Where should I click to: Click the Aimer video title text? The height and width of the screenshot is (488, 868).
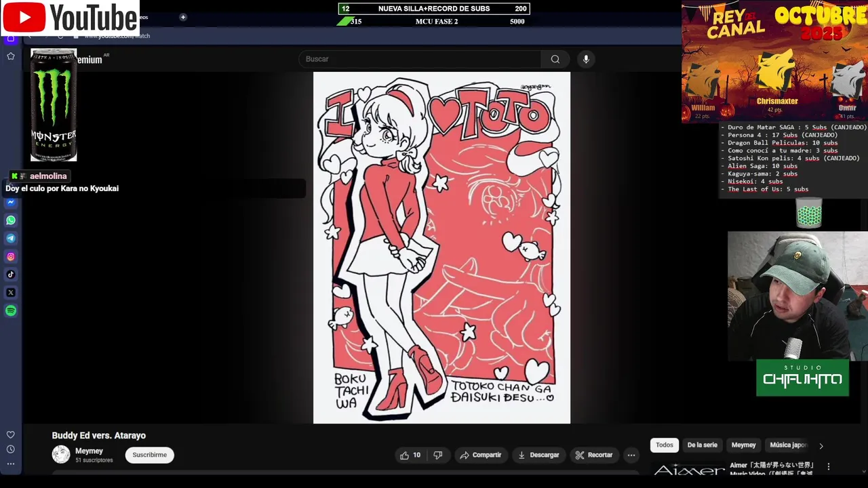pyautogui.click(x=772, y=469)
